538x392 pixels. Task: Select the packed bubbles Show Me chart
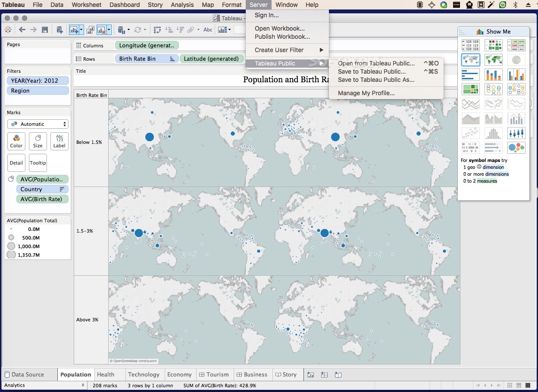(x=516, y=148)
